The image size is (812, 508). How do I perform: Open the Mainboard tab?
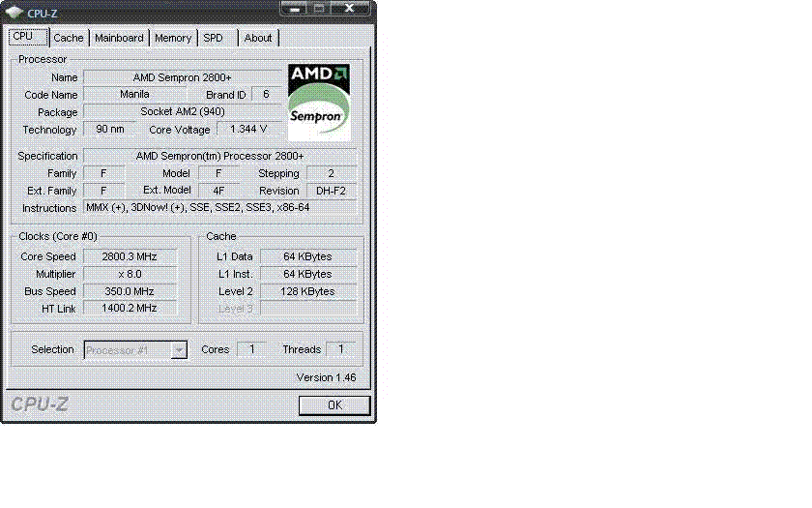pos(119,38)
